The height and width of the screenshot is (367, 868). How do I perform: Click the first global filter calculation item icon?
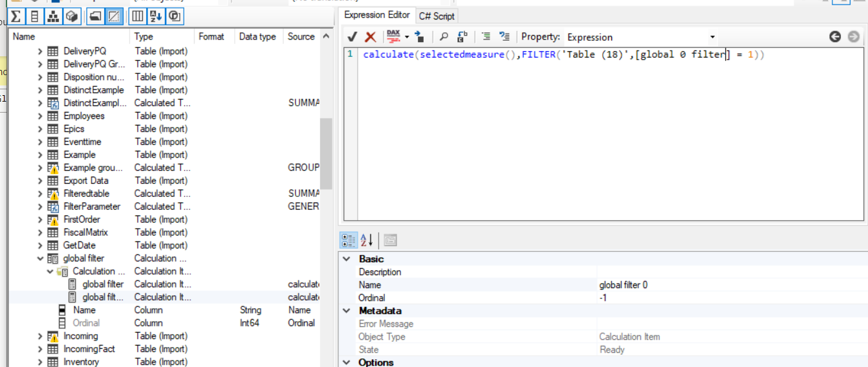pyautogui.click(x=72, y=284)
